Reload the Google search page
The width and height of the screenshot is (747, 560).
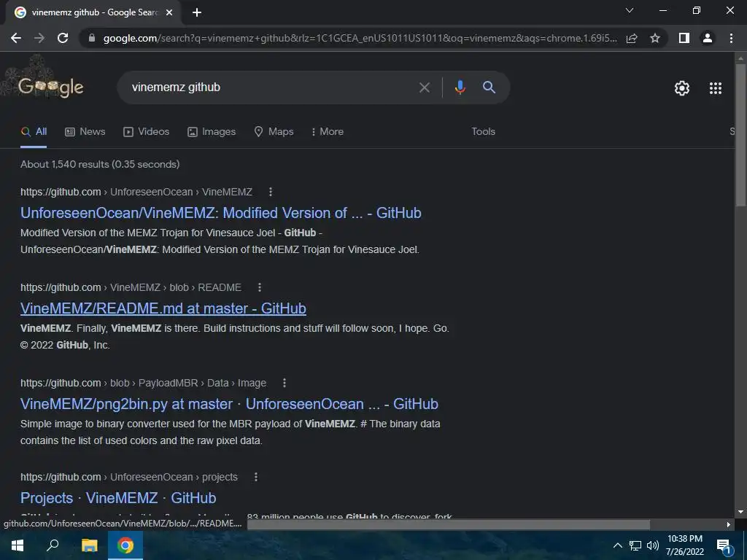click(63, 38)
